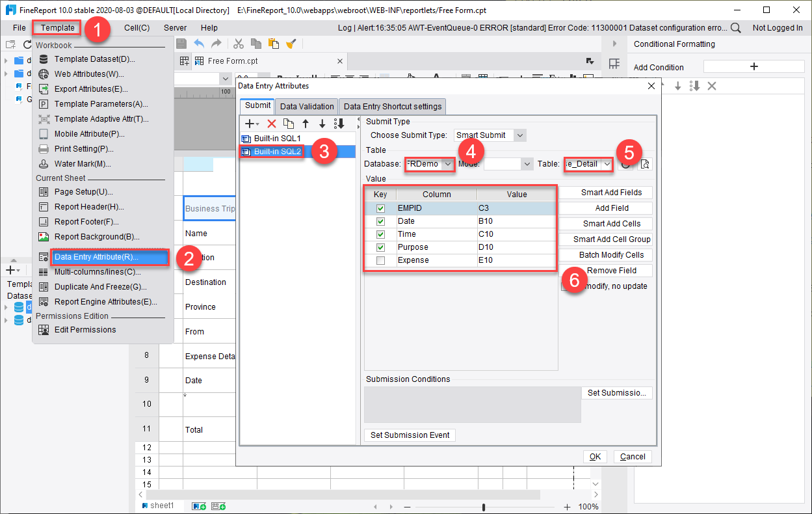Open tab list dropdown arrow near document tabs
Image resolution: width=812 pixels, height=514 pixels.
[590, 61]
